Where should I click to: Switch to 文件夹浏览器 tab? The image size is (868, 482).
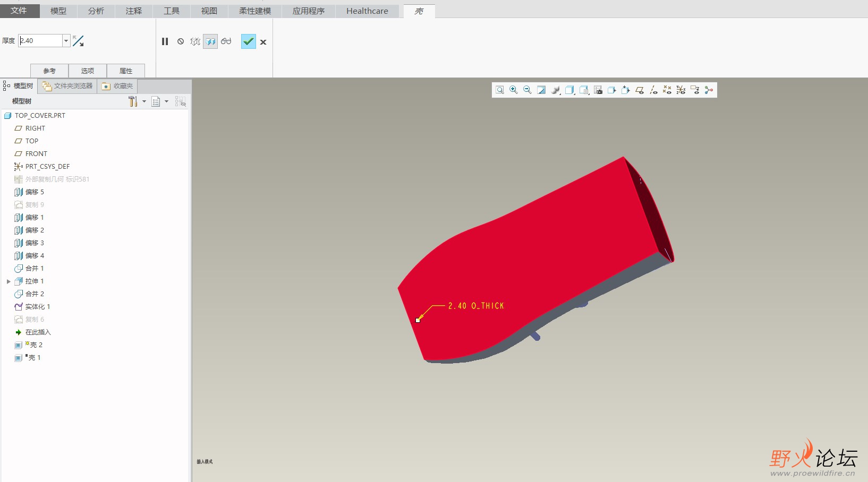pyautogui.click(x=67, y=86)
